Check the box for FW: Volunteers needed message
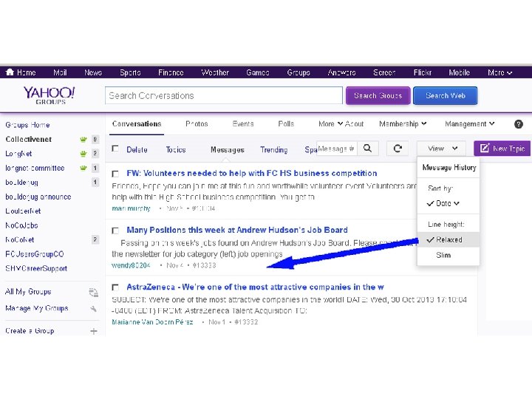This screenshot has width=532, height=399. 115,174
